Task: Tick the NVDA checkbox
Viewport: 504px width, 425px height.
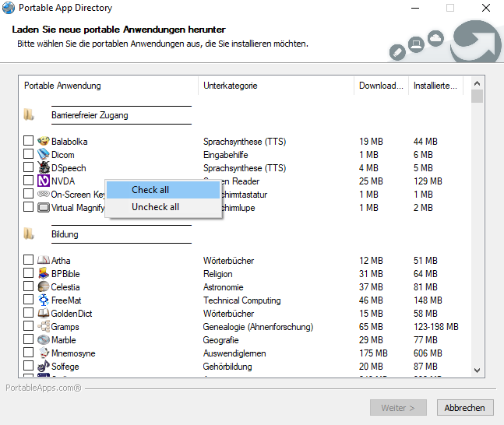Action: (x=28, y=181)
